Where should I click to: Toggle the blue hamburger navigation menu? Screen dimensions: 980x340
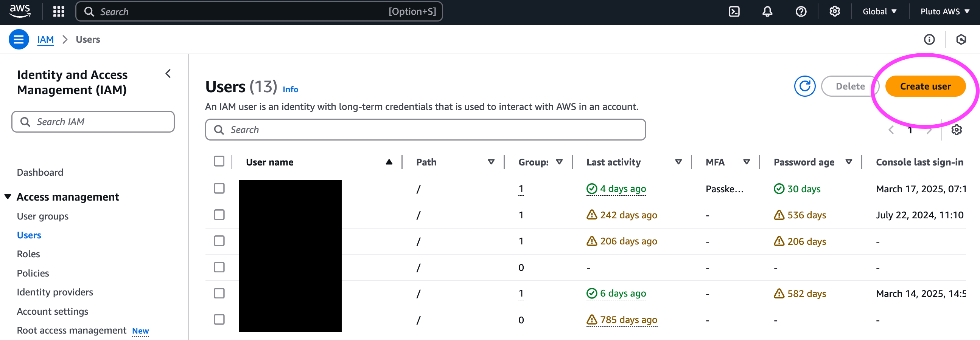point(19,40)
